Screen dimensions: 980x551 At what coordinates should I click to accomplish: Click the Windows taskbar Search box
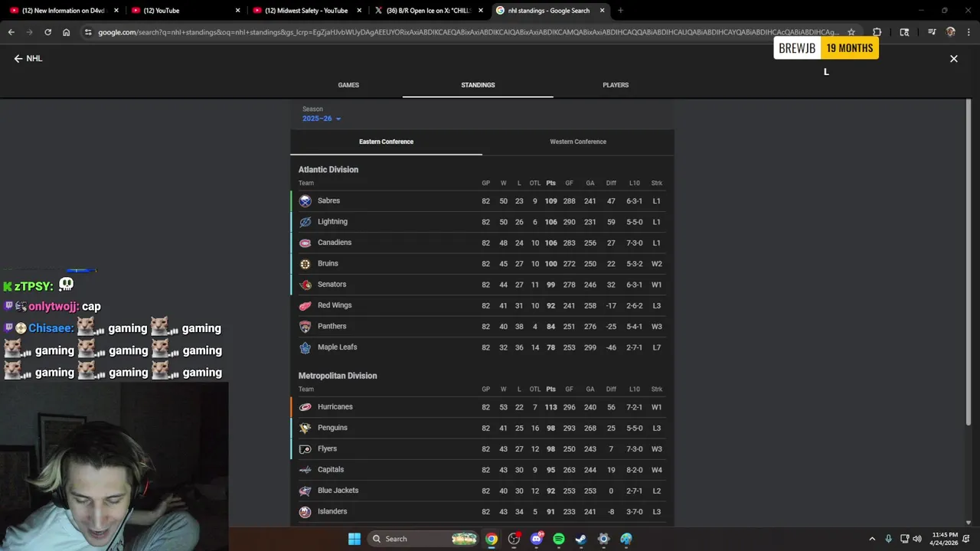pos(424,539)
